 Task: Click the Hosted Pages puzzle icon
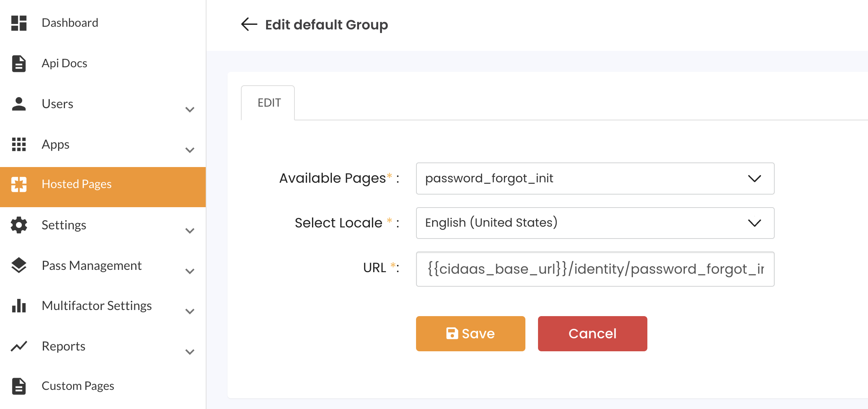pos(19,184)
